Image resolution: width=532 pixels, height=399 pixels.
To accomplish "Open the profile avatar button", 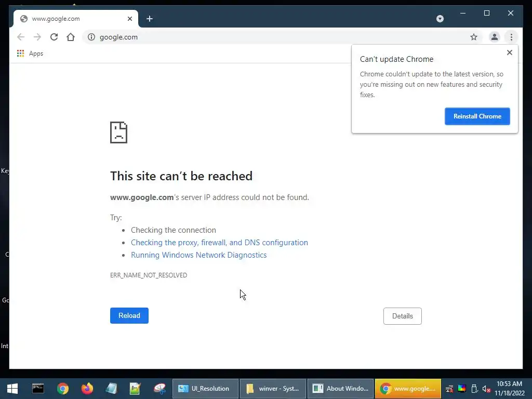I will 495,37.
